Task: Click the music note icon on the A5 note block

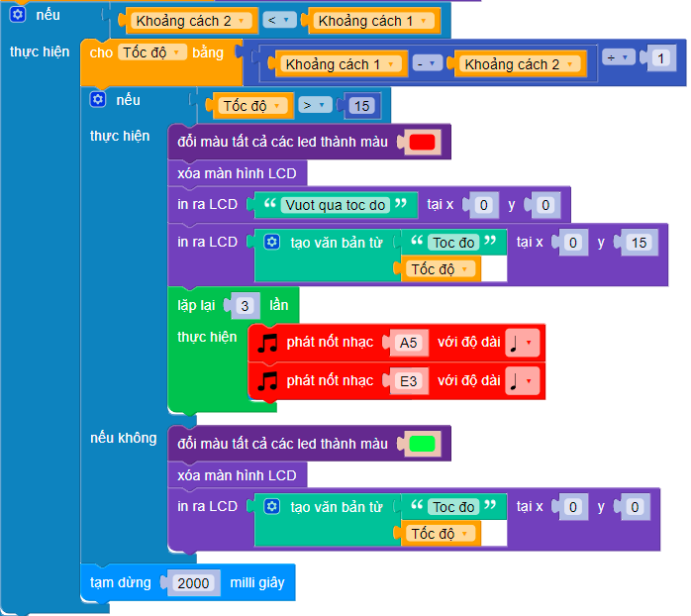Action: click(x=267, y=343)
